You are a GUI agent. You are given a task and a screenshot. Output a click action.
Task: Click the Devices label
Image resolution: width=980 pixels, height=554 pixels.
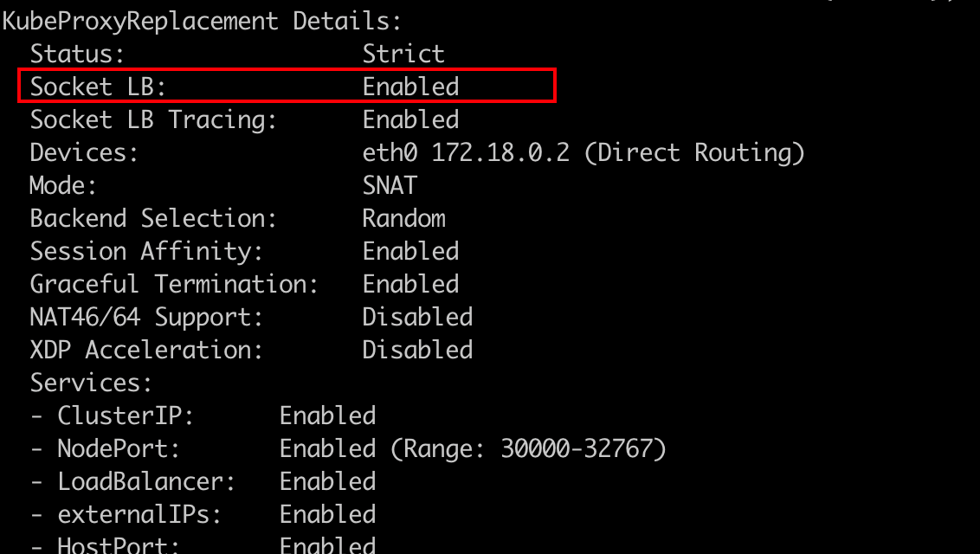click(84, 152)
